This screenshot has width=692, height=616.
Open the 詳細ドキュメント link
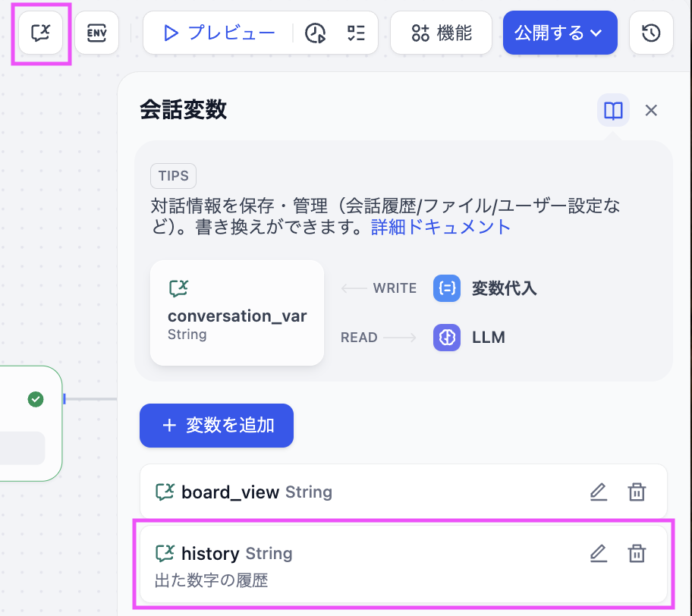(441, 227)
